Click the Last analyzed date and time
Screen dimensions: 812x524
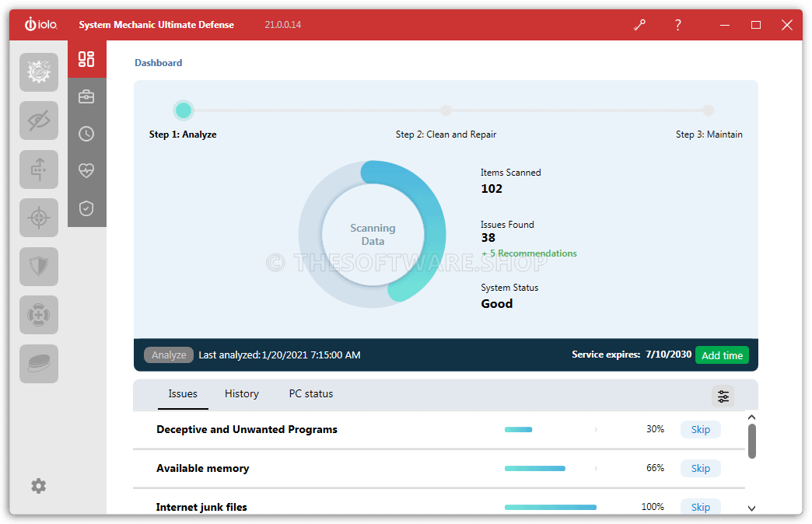coord(311,355)
